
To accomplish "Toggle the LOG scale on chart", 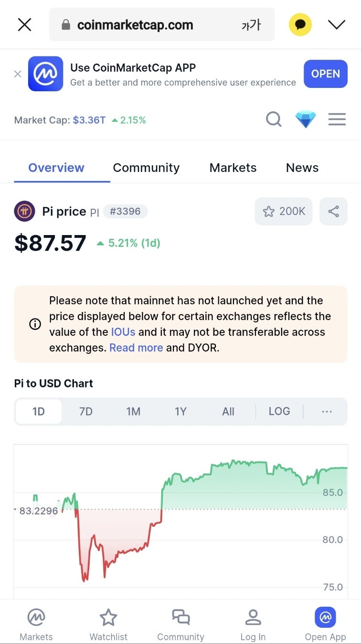I will (279, 411).
